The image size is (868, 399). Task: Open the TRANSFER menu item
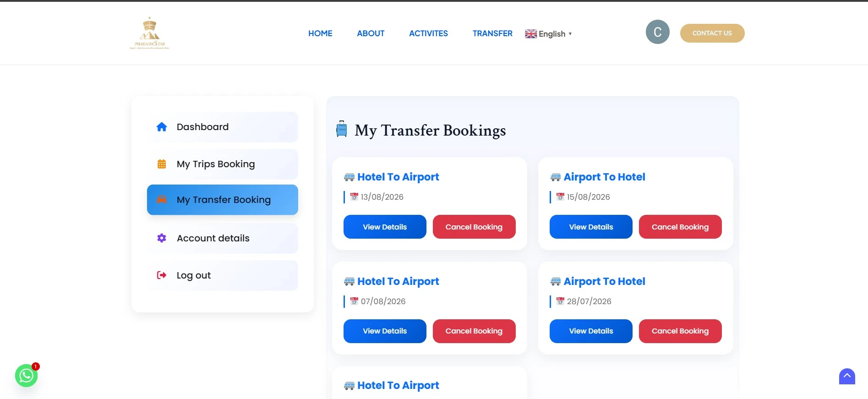click(x=492, y=33)
